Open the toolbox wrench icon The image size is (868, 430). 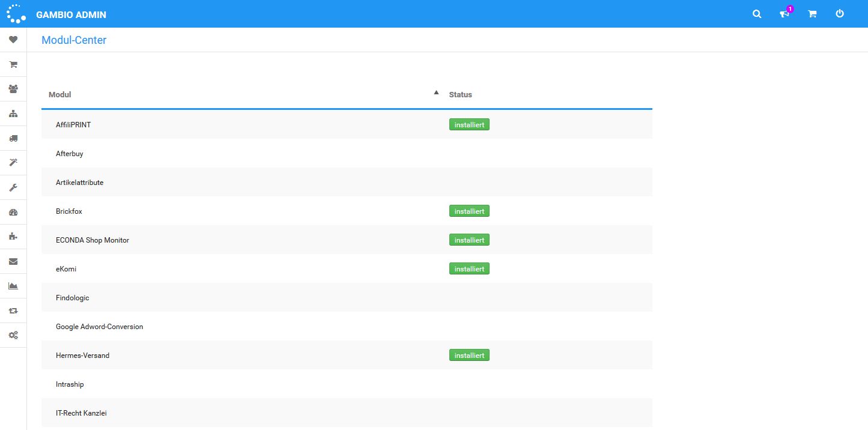[x=13, y=187]
